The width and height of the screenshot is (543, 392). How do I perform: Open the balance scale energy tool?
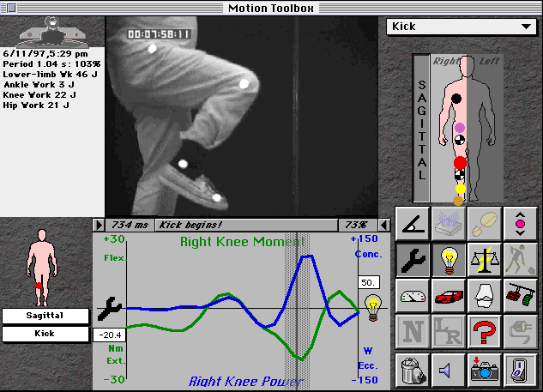[484, 258]
